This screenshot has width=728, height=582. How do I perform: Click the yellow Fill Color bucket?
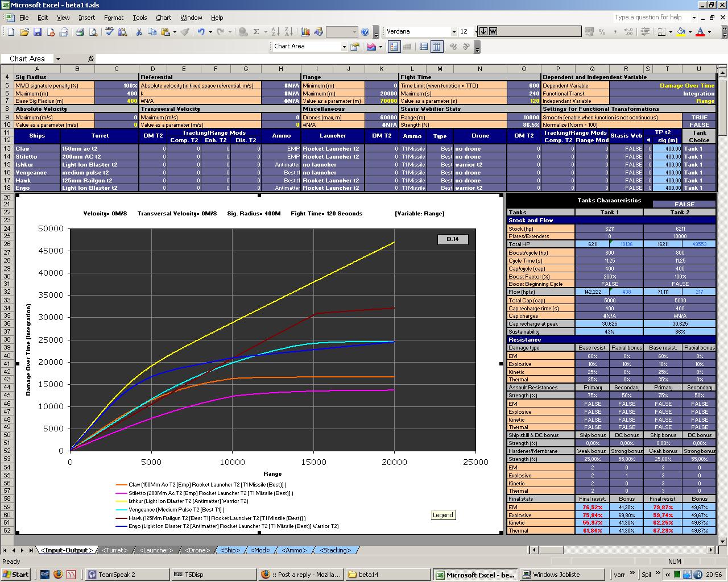pyautogui.click(x=681, y=32)
